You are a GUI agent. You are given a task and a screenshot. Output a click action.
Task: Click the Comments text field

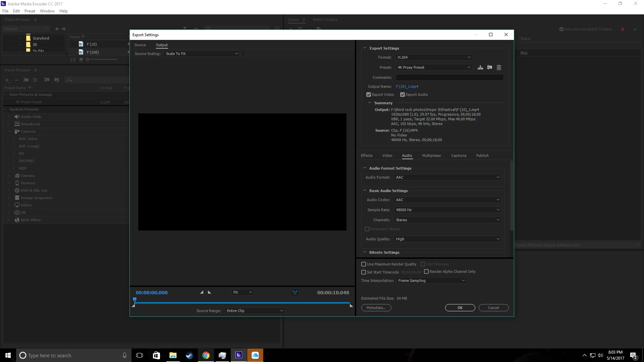(x=449, y=77)
